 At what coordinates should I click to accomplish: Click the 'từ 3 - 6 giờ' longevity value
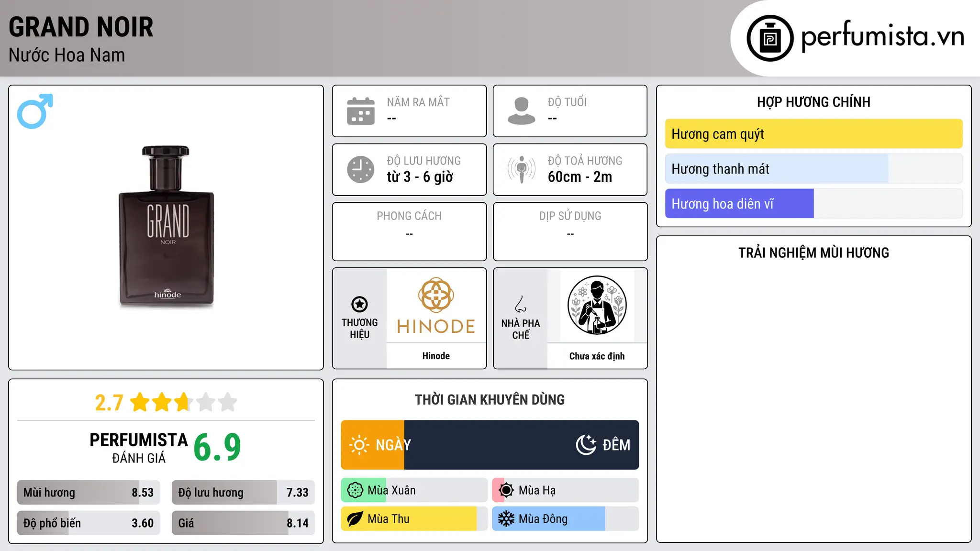(420, 177)
